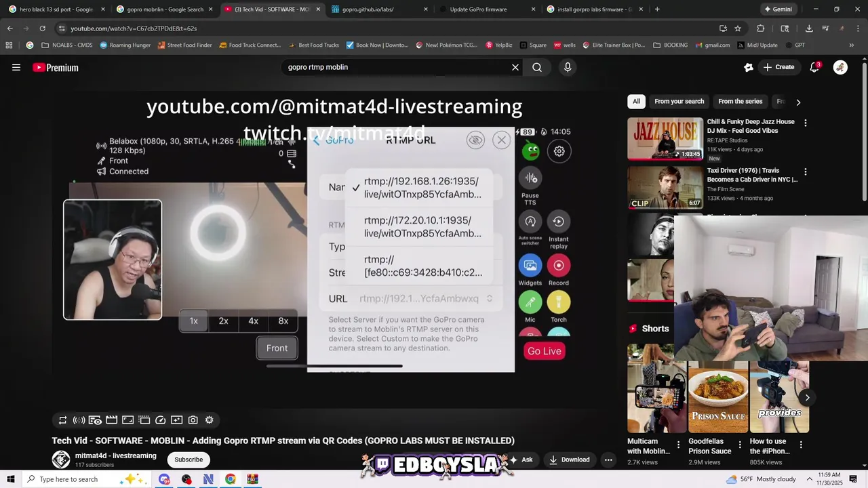
Task: Select the From the series chip
Action: coord(740,102)
